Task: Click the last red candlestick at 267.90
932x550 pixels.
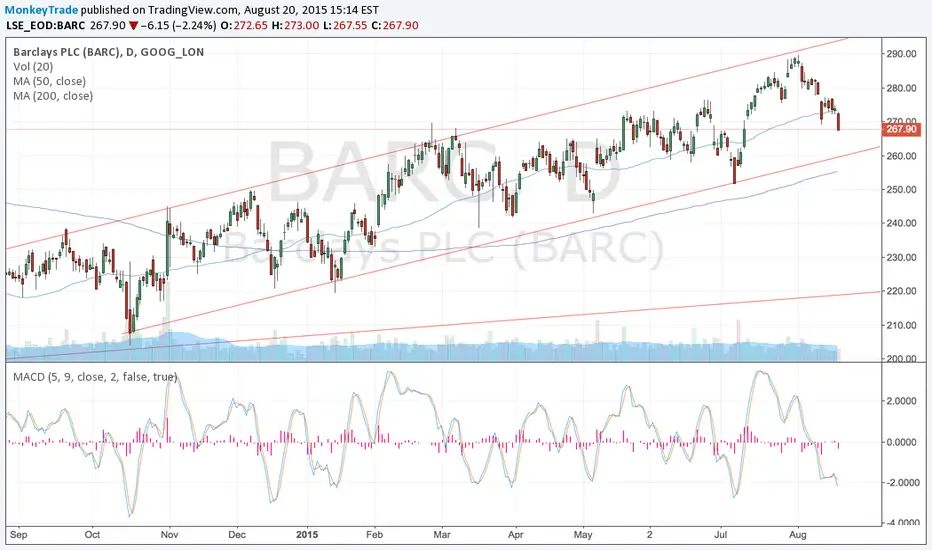Action: pos(839,121)
